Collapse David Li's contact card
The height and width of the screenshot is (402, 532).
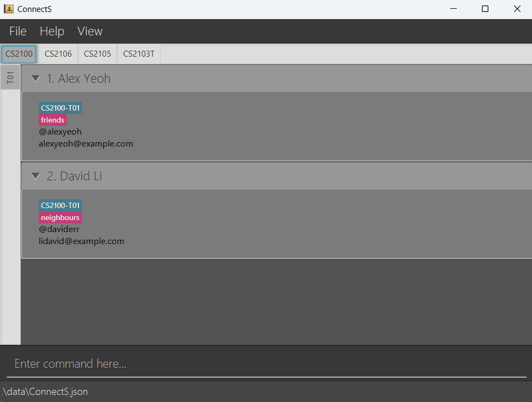coord(35,175)
